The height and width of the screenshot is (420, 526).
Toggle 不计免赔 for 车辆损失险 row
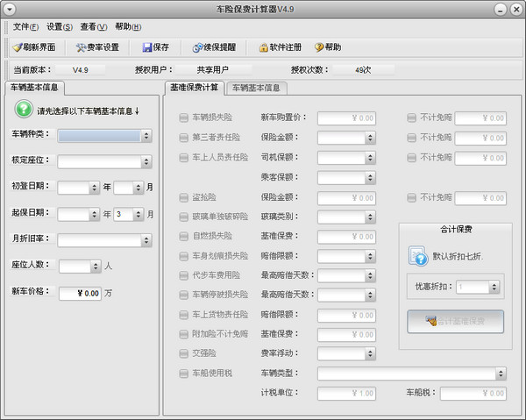(x=412, y=117)
